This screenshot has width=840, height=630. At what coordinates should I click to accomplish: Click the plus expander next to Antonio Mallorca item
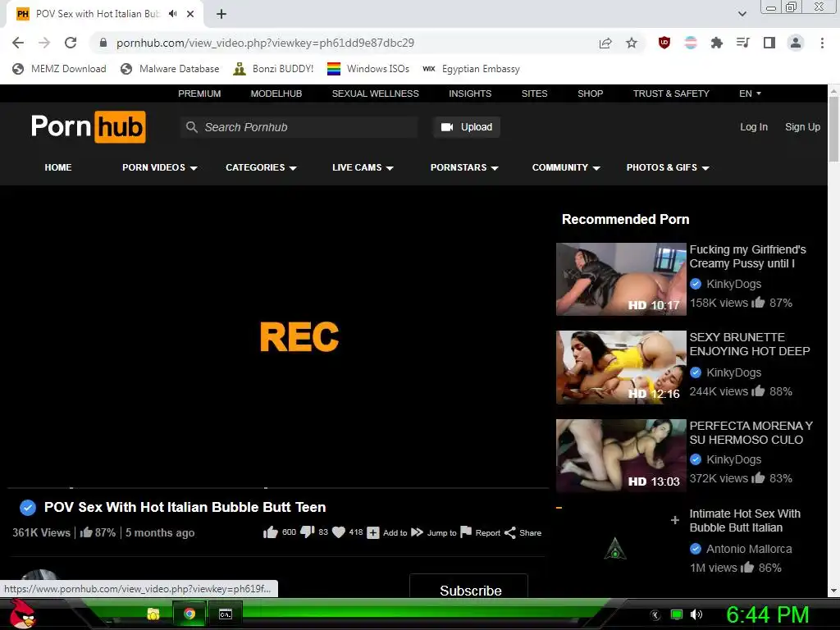tap(675, 520)
